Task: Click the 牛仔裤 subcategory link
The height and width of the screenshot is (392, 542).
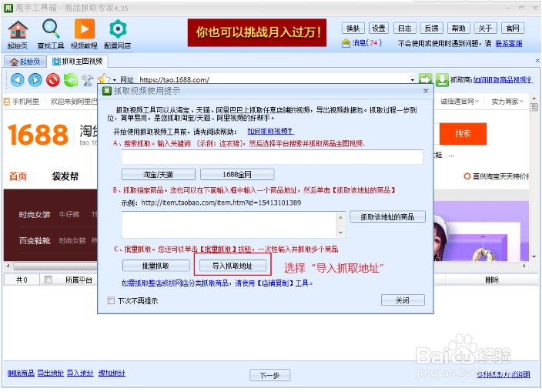Action: pos(69,215)
